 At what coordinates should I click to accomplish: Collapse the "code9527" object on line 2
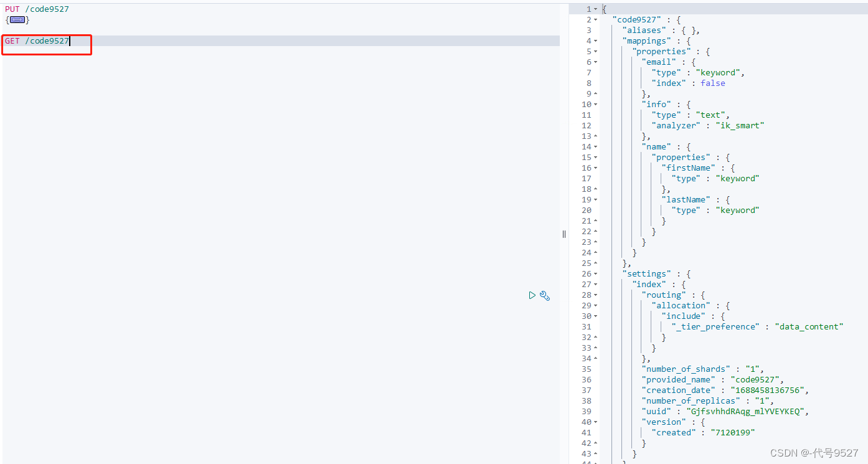click(x=596, y=19)
